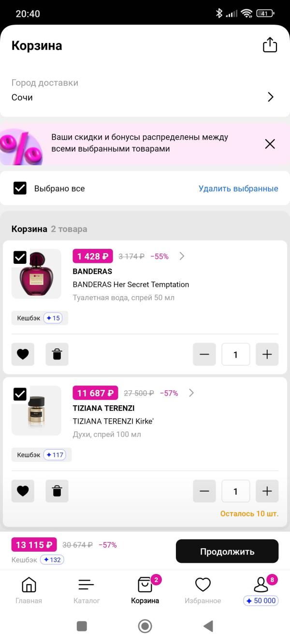Go to the Главная tab

click(29, 590)
